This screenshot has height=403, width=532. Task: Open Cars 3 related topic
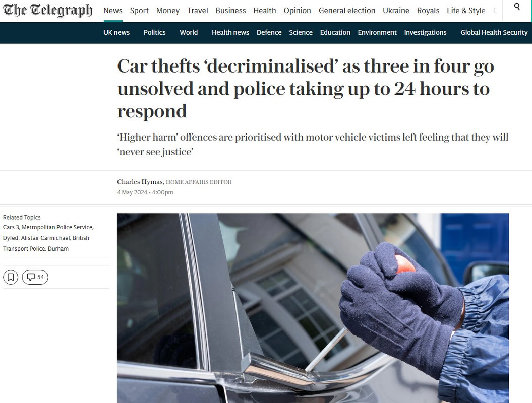(11, 227)
